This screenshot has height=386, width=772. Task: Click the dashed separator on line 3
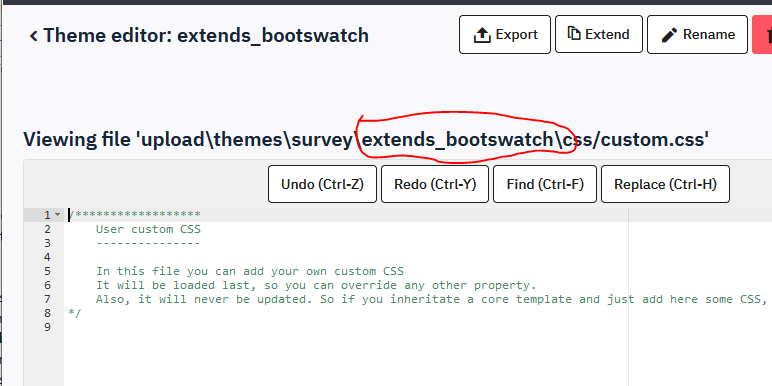coord(148,243)
